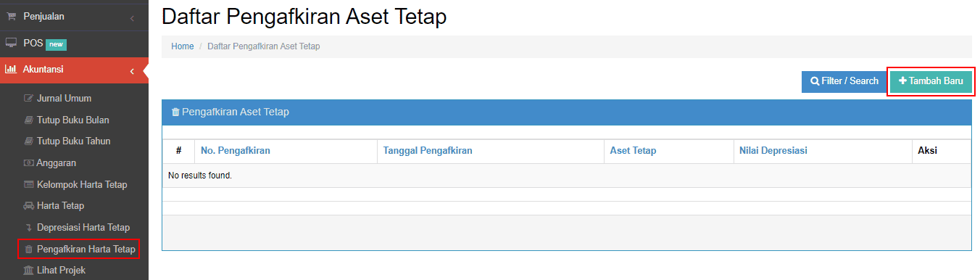
Task: Open the Filter / Search panel
Action: pos(844,81)
